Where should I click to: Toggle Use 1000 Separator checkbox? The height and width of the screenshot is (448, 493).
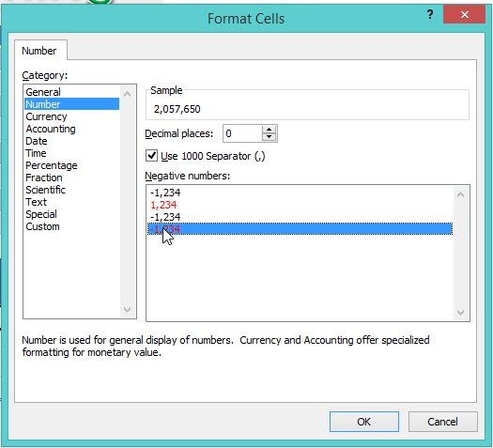tap(151, 156)
